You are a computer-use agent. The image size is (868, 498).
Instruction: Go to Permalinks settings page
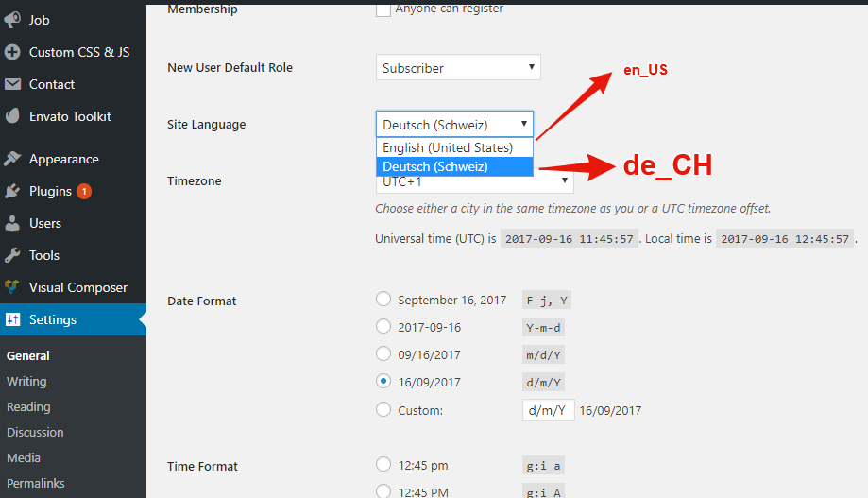click(36, 484)
